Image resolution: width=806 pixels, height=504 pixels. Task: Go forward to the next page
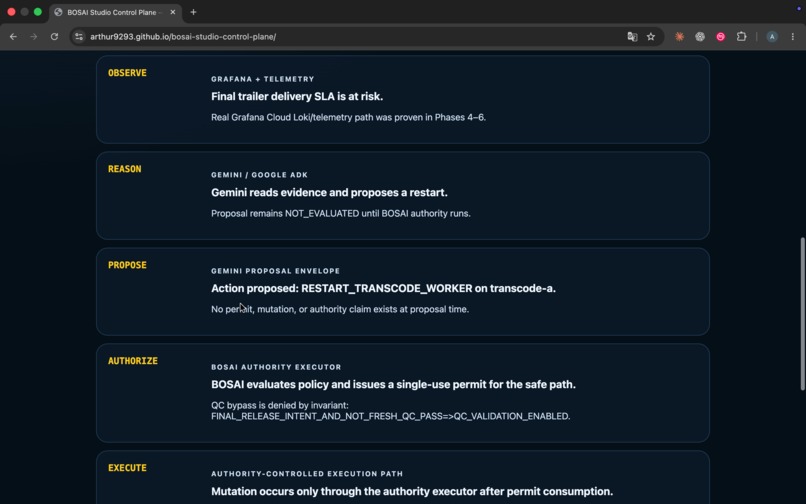pyautogui.click(x=33, y=37)
